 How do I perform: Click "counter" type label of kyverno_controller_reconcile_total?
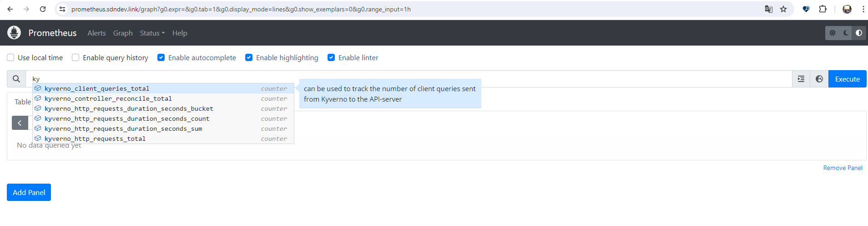tap(274, 98)
